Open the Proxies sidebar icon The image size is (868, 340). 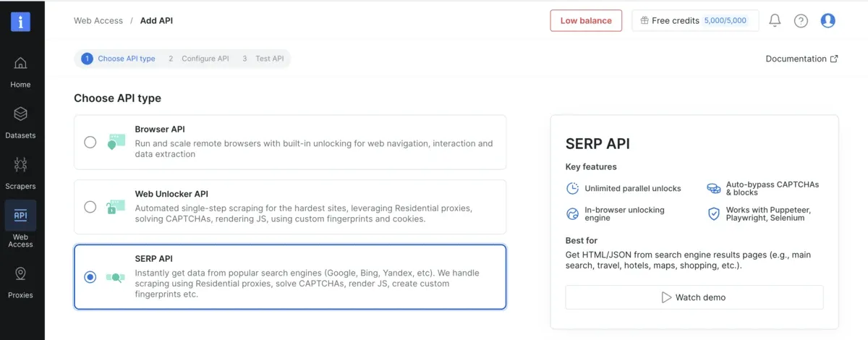tap(20, 273)
